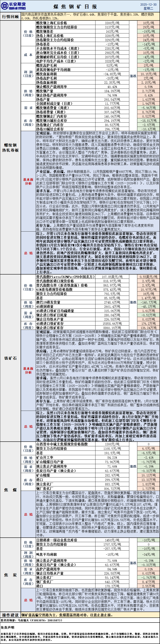Click row label 螺纹钢上海汇总价格
The image size is (160, 644).
(x=52, y=23)
